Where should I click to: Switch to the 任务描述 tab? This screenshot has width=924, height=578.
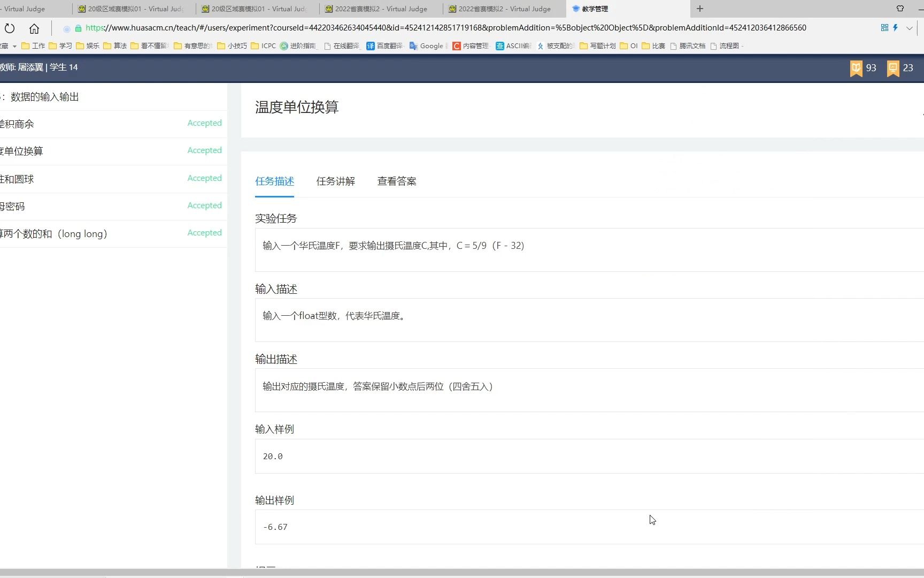pyautogui.click(x=274, y=181)
